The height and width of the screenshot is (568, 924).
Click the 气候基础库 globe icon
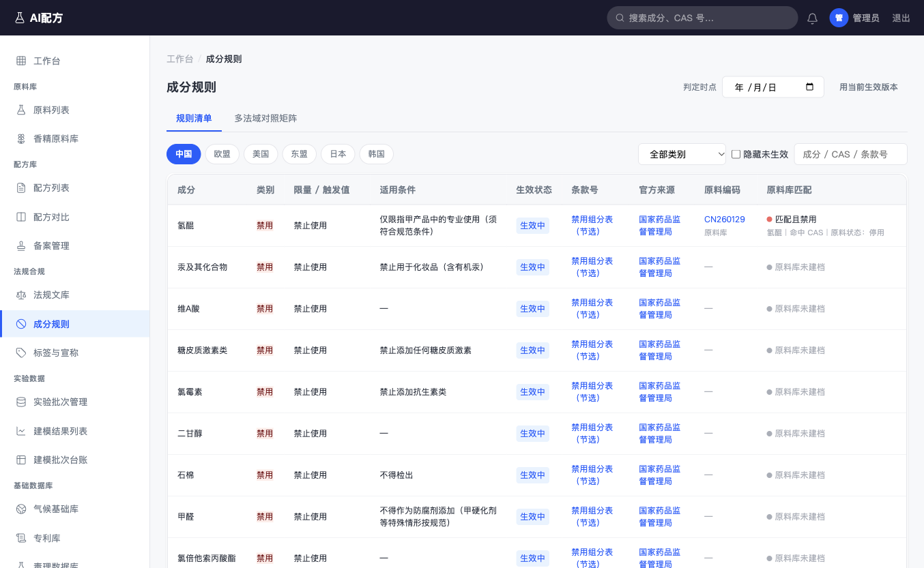coord(21,509)
